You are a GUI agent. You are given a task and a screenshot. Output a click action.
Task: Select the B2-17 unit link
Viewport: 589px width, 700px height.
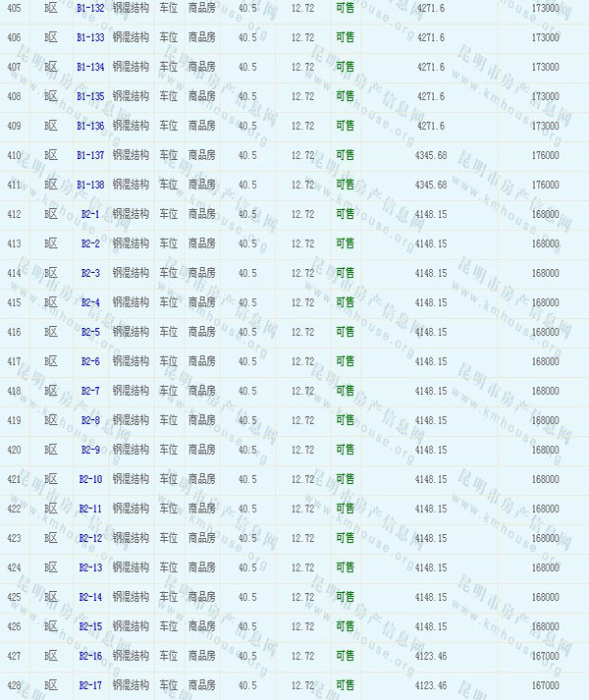tap(90, 685)
